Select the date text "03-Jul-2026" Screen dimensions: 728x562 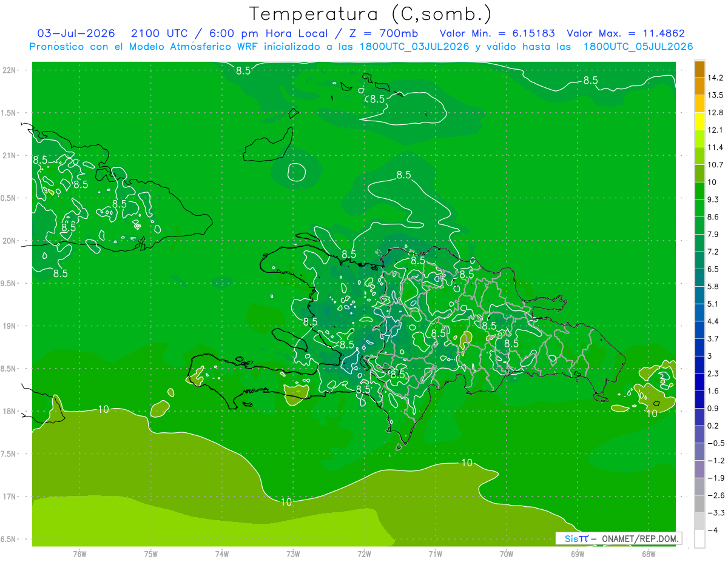click(75, 33)
